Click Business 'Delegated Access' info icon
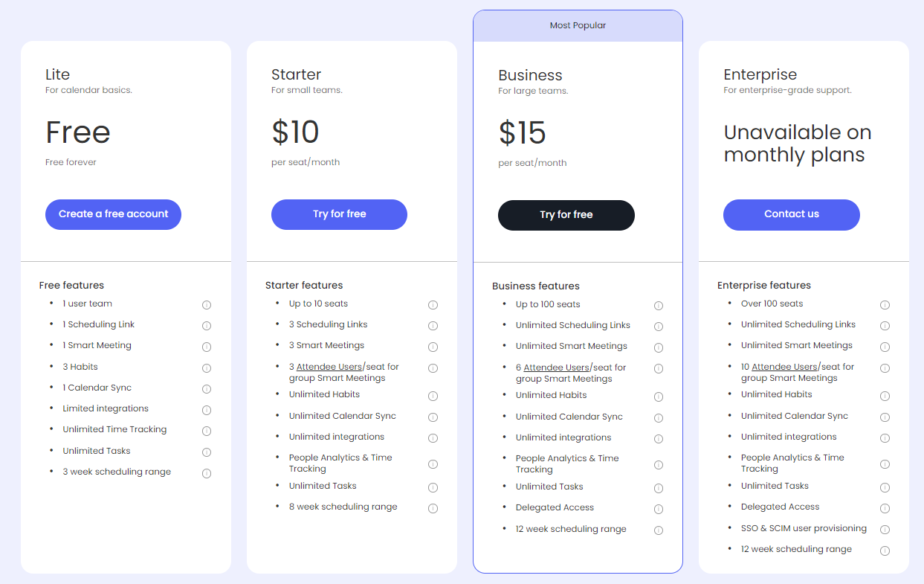The width and height of the screenshot is (924, 584). 659,509
